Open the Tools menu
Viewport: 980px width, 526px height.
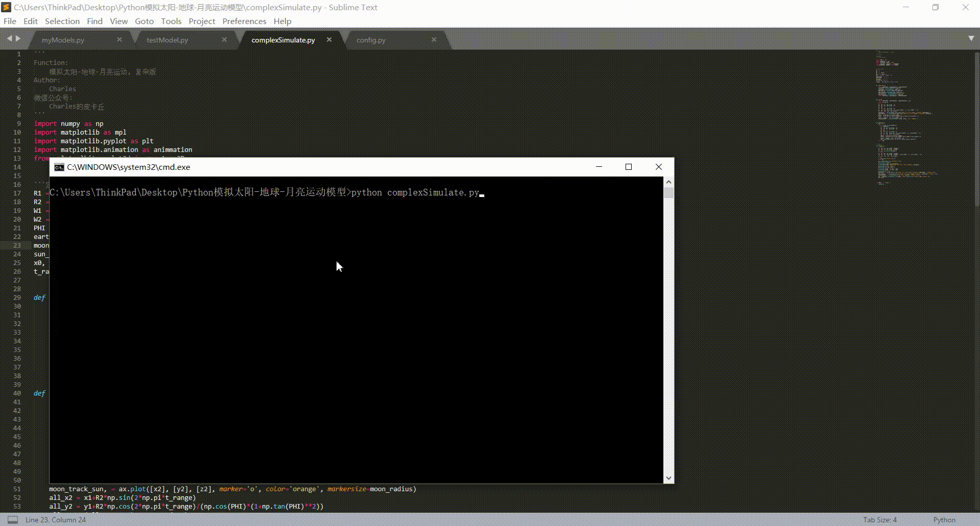coord(171,21)
